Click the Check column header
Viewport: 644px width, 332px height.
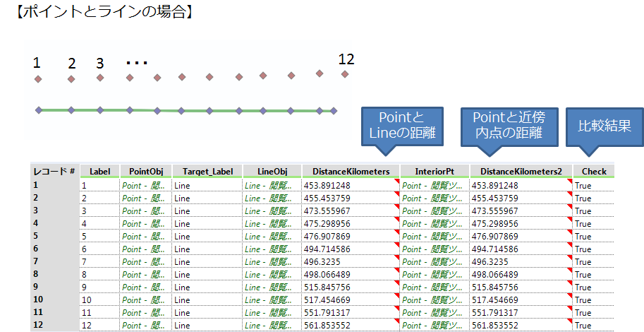coord(593,171)
